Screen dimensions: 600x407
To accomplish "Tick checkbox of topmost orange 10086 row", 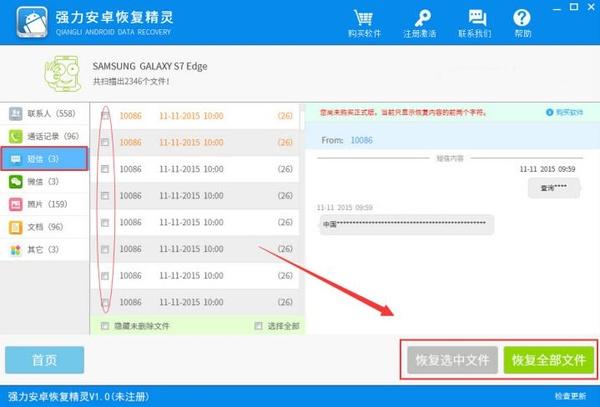I will 105,115.
